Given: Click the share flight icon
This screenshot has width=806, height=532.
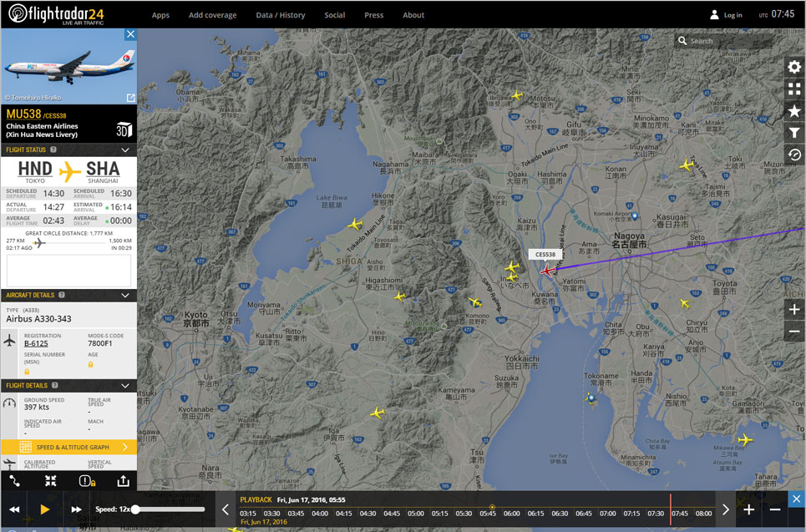Looking at the screenshot, I should pyautogui.click(x=124, y=481).
